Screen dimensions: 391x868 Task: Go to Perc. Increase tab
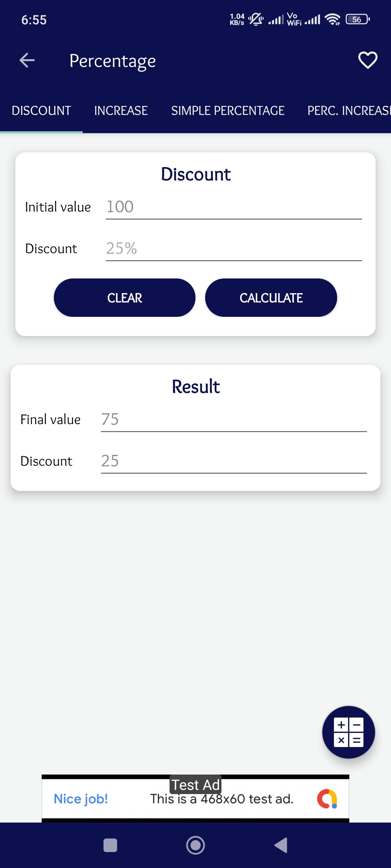tap(348, 110)
